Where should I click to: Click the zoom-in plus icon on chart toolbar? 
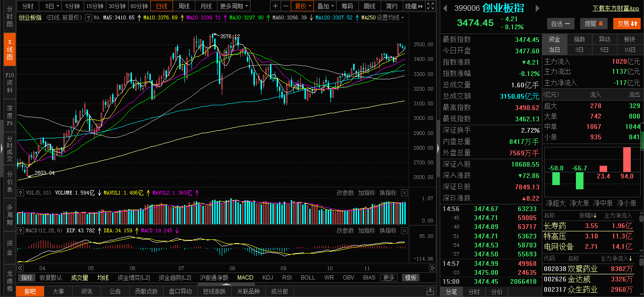click(x=276, y=6)
